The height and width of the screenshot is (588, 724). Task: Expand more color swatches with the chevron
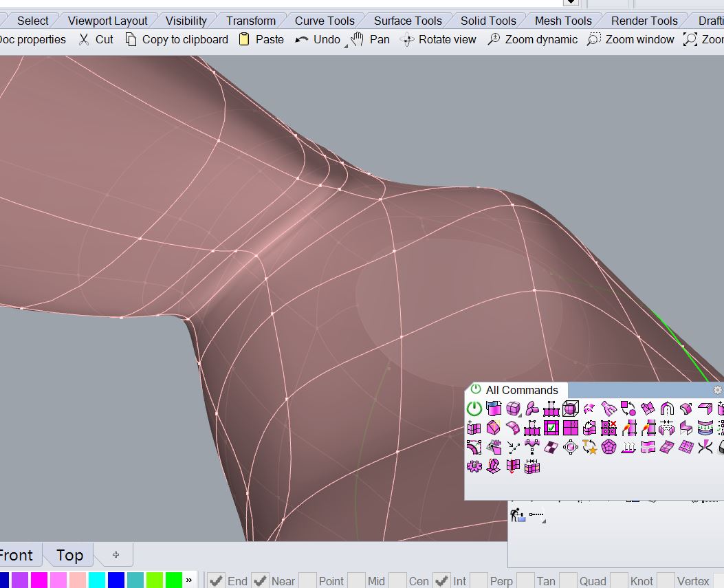[x=189, y=580]
